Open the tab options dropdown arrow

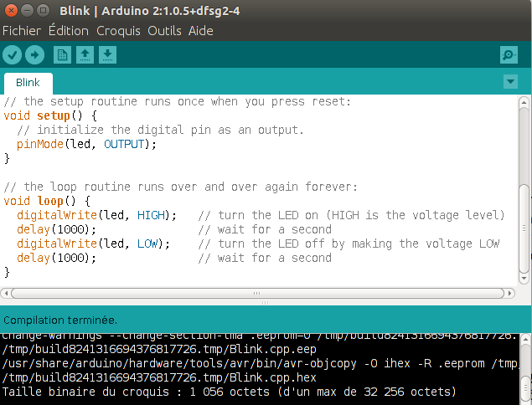point(510,82)
